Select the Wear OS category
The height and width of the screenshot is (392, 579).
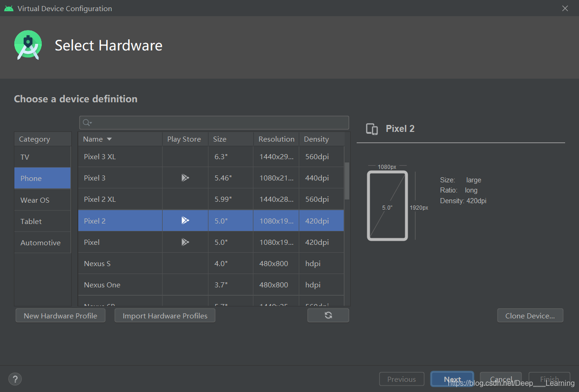click(43, 200)
